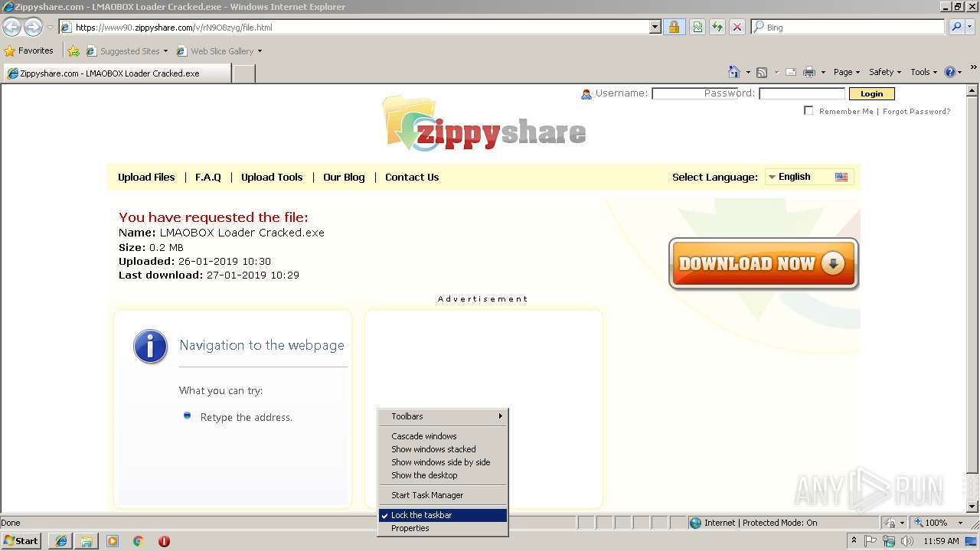Expand Home button dropdown arrow
Viewport: 980px width, 551px height.
pyautogui.click(x=748, y=72)
